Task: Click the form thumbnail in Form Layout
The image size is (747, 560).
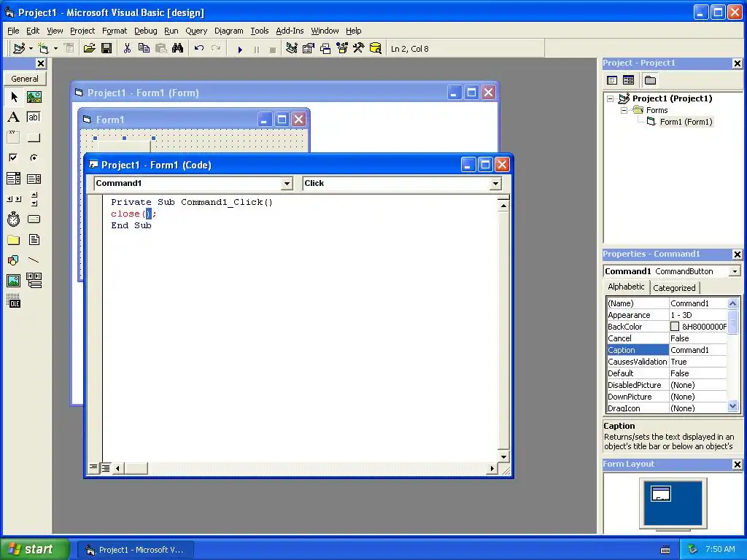Action: [x=661, y=494]
